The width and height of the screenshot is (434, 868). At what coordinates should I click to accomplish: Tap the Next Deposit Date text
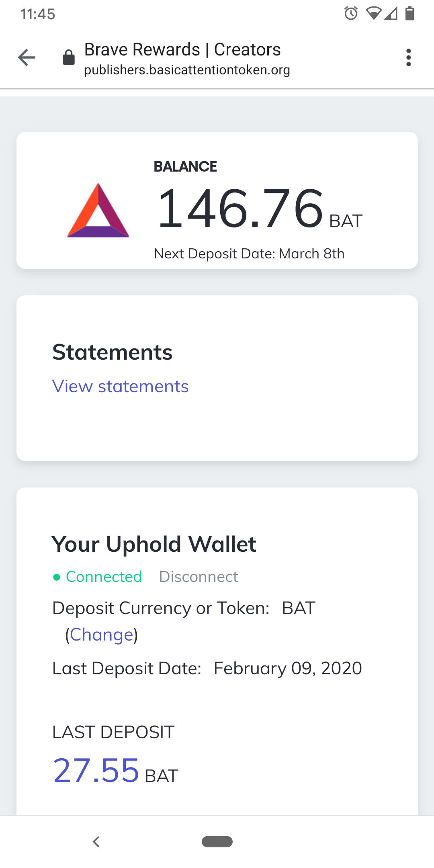click(x=249, y=254)
